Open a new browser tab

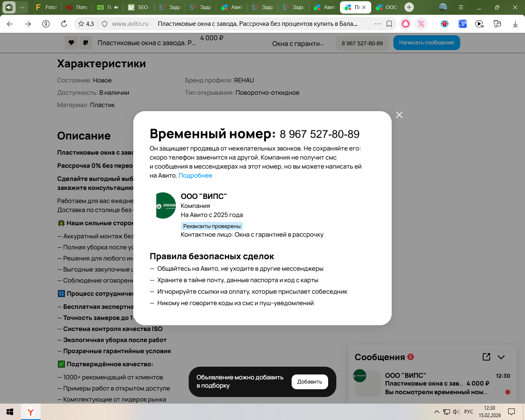(x=409, y=7)
